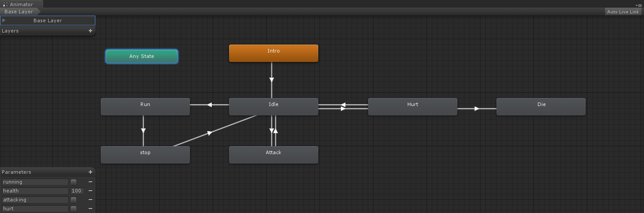
Task: Switch to the Animator tab
Action: coord(21,4)
